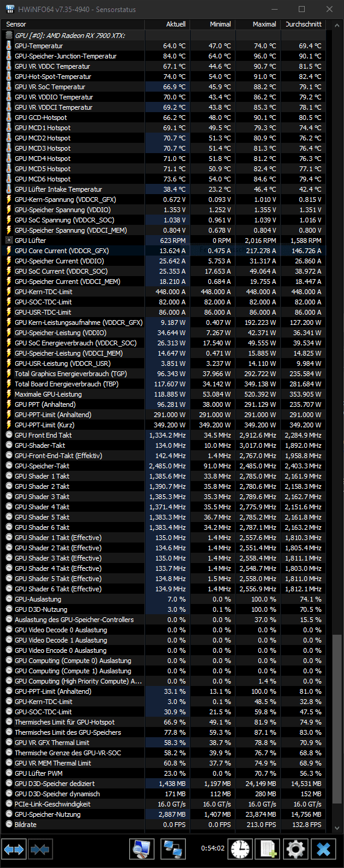Click the network computers connection icon

tap(173, 849)
